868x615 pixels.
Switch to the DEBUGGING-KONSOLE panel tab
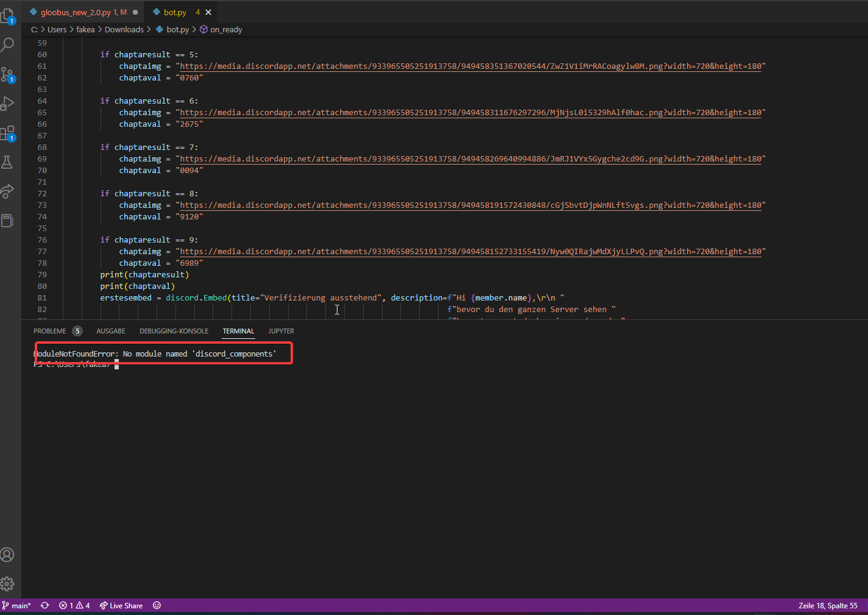[174, 331]
